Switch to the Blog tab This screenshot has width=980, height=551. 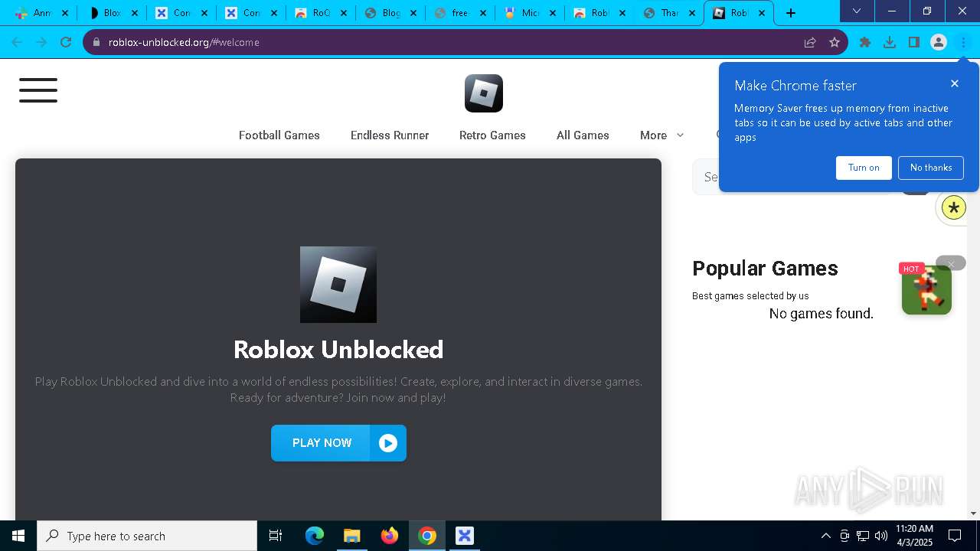(390, 13)
